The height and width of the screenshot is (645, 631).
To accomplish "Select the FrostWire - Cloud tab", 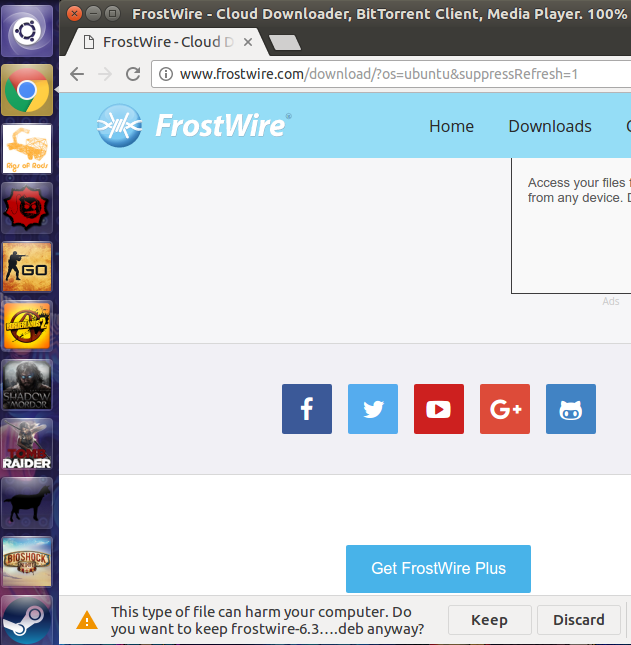I will point(167,42).
